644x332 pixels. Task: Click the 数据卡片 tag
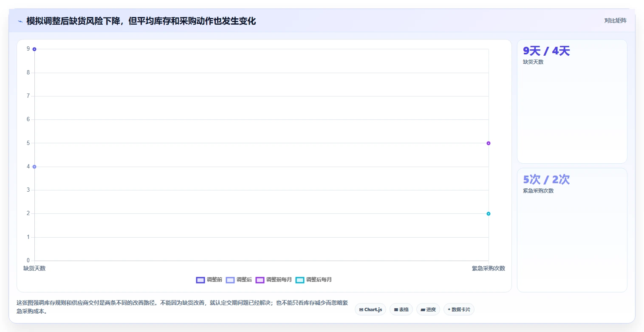coord(459,309)
